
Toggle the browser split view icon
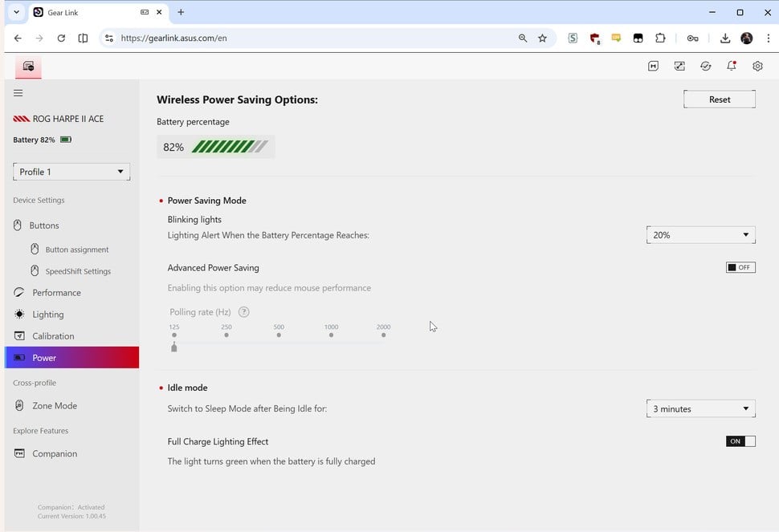83,39
